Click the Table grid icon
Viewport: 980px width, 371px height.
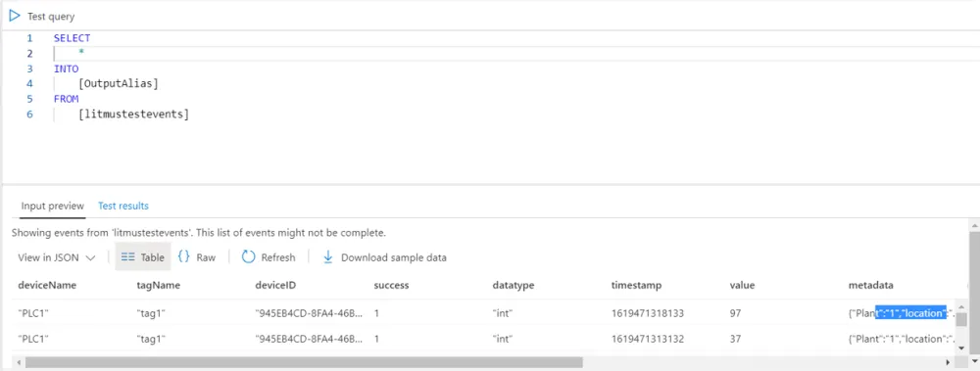click(127, 257)
